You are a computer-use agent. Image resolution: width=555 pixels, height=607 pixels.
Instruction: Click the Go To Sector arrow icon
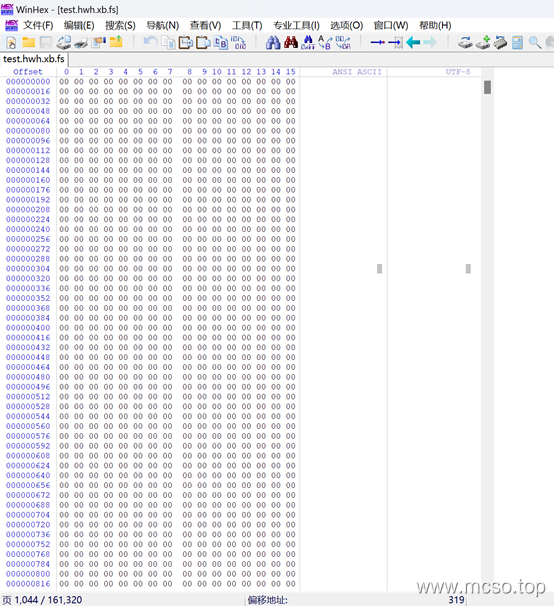tap(396, 43)
